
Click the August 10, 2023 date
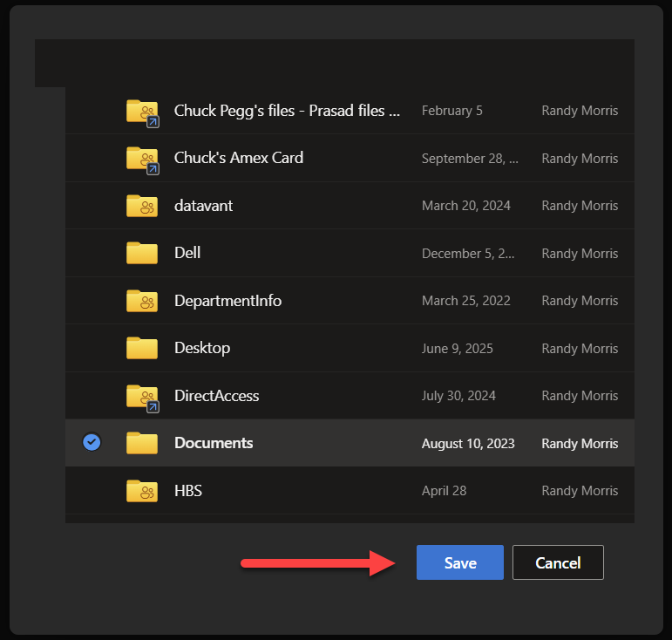(x=468, y=443)
